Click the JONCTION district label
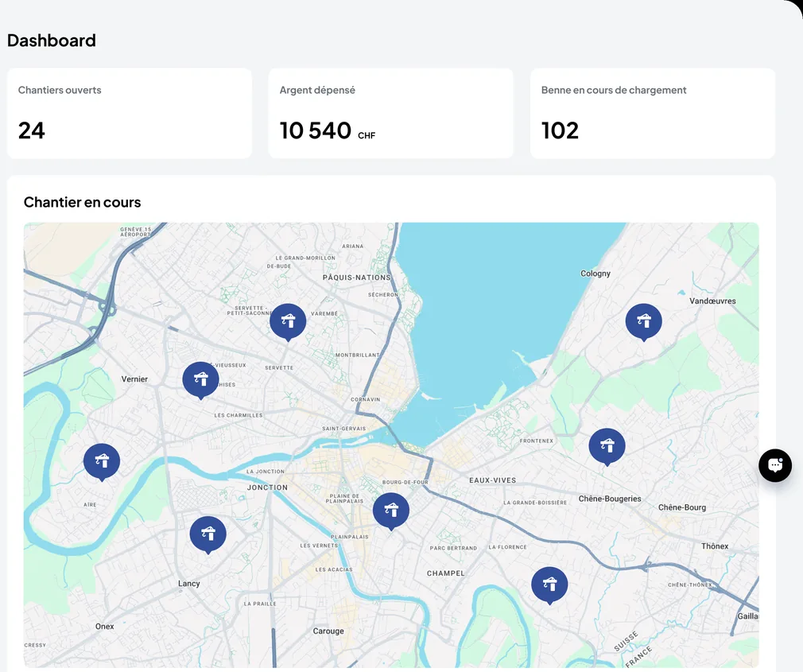 267,487
